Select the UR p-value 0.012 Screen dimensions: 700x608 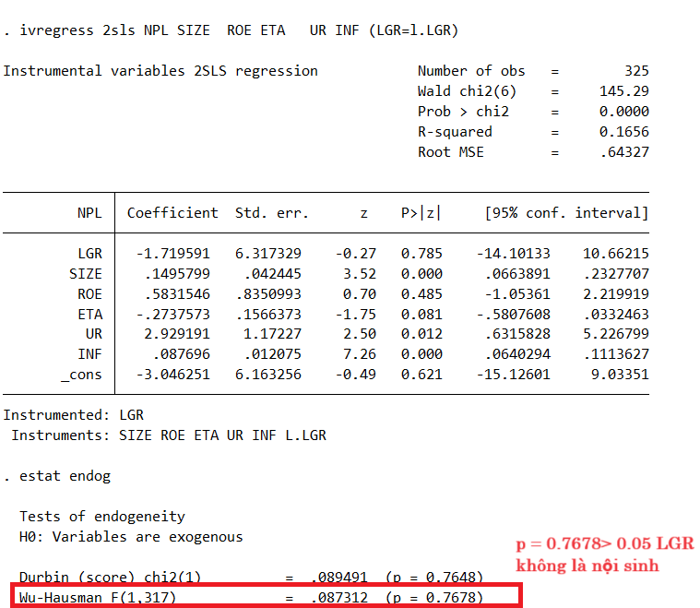[x=421, y=335]
